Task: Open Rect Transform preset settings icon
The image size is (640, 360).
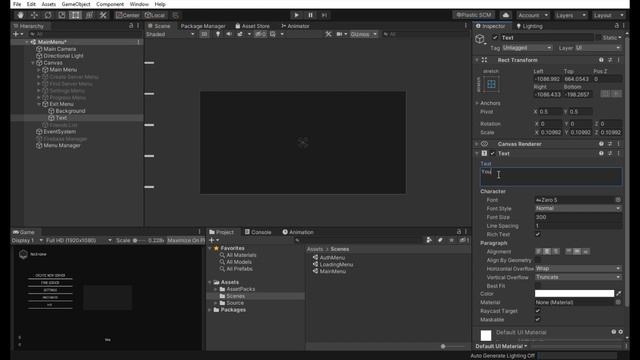Action: (610, 60)
